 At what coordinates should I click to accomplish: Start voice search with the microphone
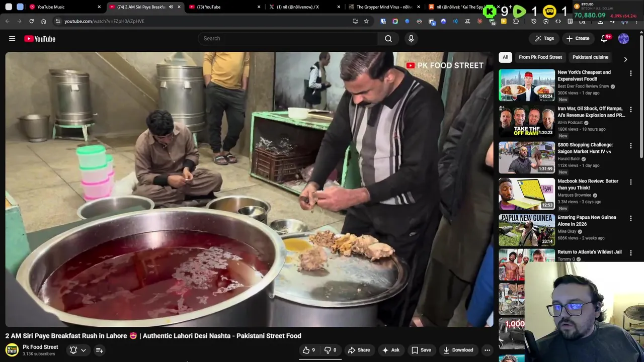click(411, 39)
